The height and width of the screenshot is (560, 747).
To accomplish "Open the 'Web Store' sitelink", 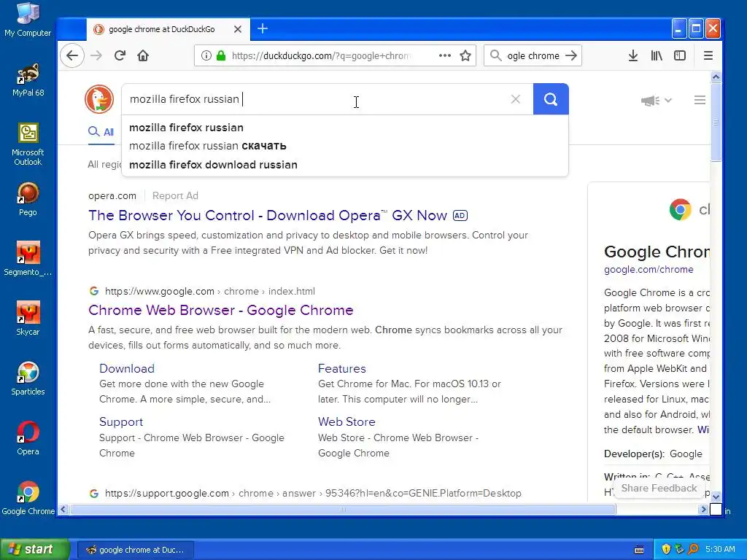I will (347, 422).
